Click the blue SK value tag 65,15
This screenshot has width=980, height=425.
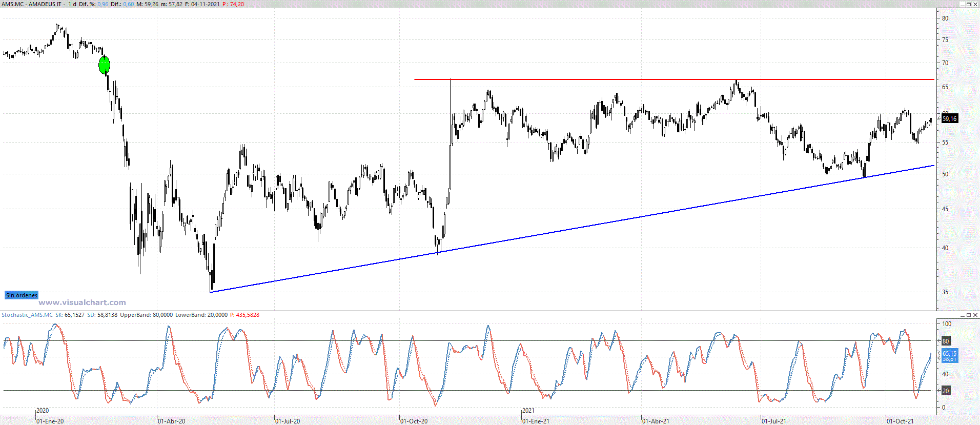[x=949, y=354]
